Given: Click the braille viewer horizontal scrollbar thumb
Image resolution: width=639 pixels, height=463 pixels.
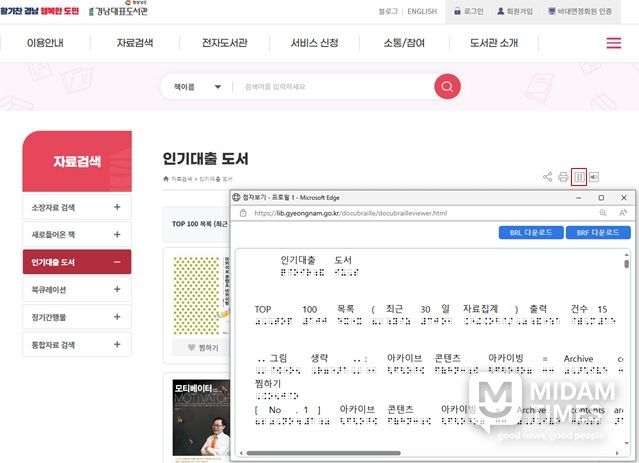Looking at the screenshot, I should click(324, 453).
